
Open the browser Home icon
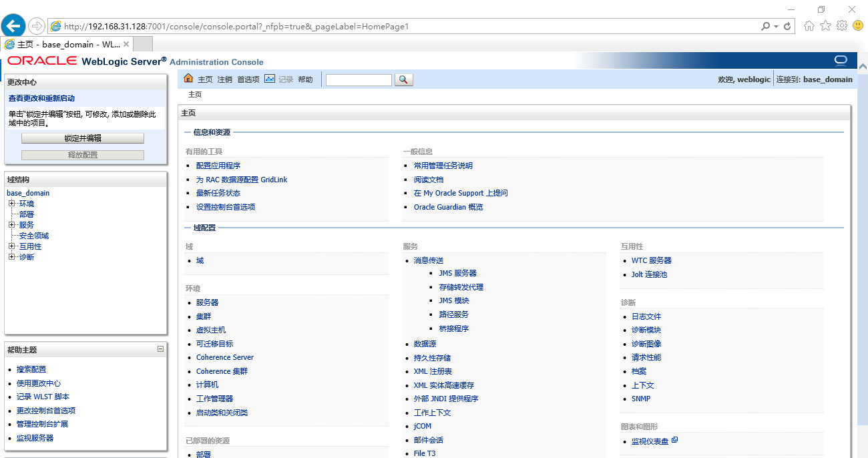[x=809, y=26]
